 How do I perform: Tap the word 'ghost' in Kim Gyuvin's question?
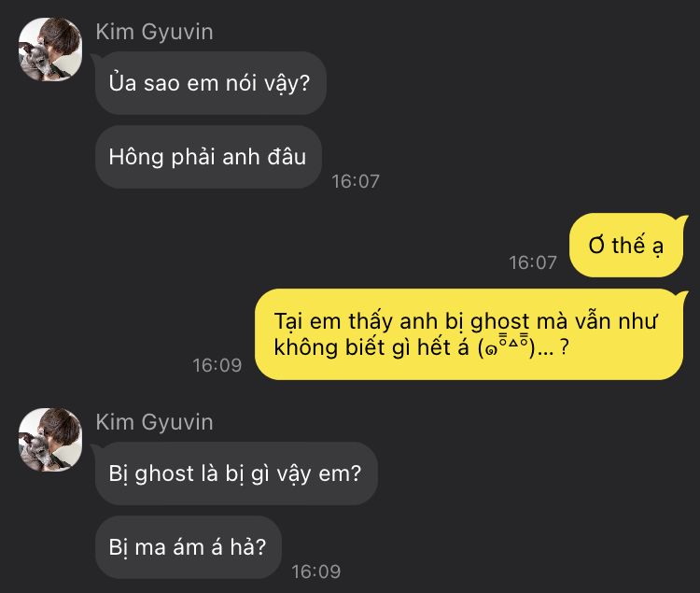[x=164, y=473]
